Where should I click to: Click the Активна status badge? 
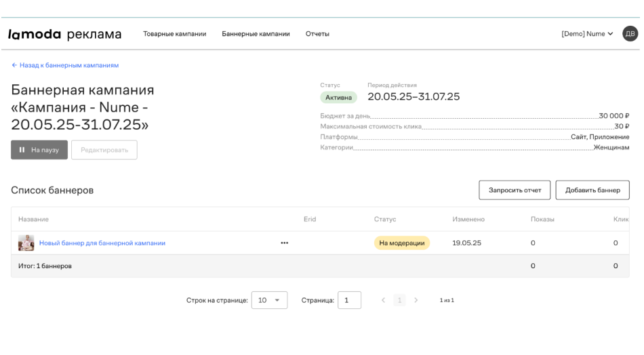[x=338, y=98]
